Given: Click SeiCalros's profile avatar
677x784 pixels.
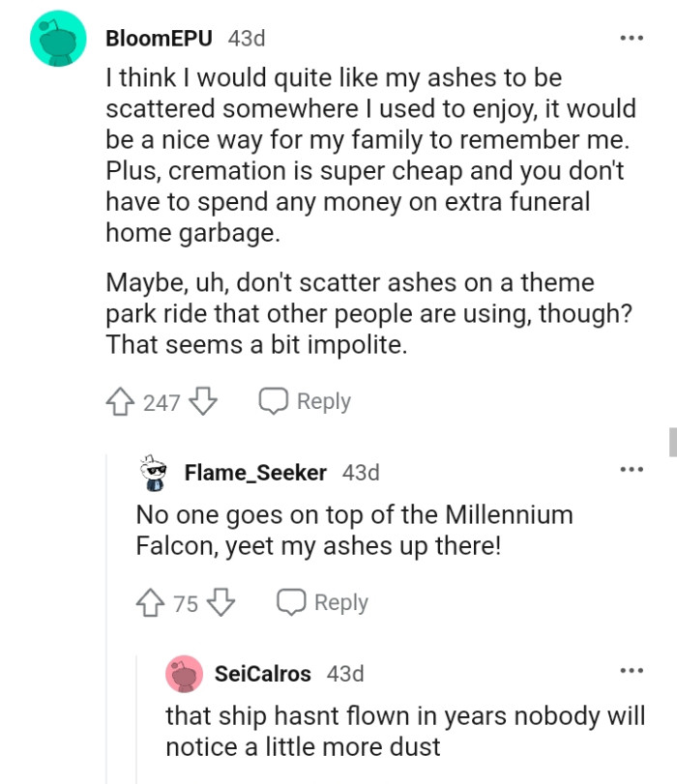Looking at the screenshot, I should click(x=184, y=673).
